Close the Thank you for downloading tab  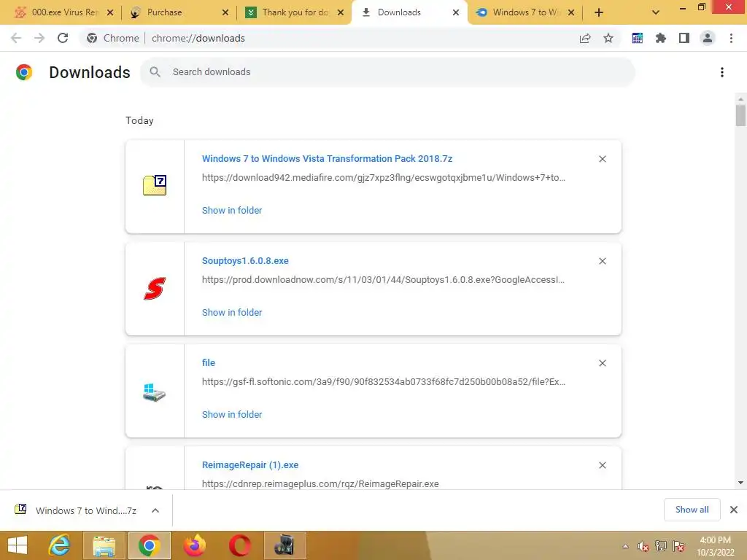coord(341,13)
